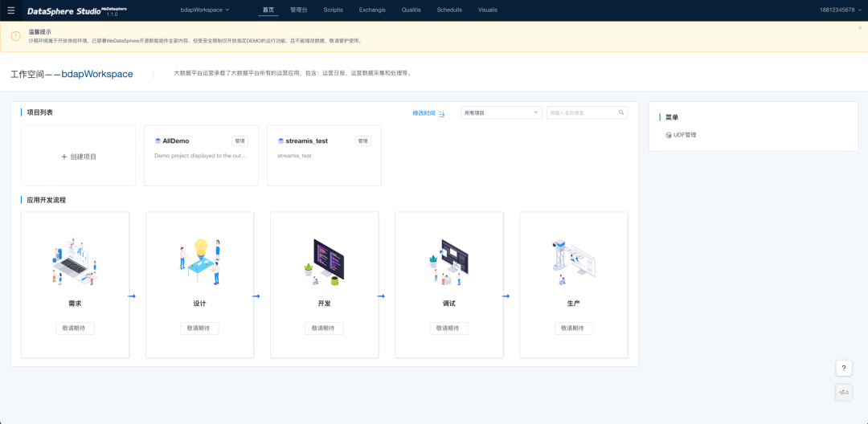
Task: Go to the 管理台 navigation tab
Action: pos(298,10)
